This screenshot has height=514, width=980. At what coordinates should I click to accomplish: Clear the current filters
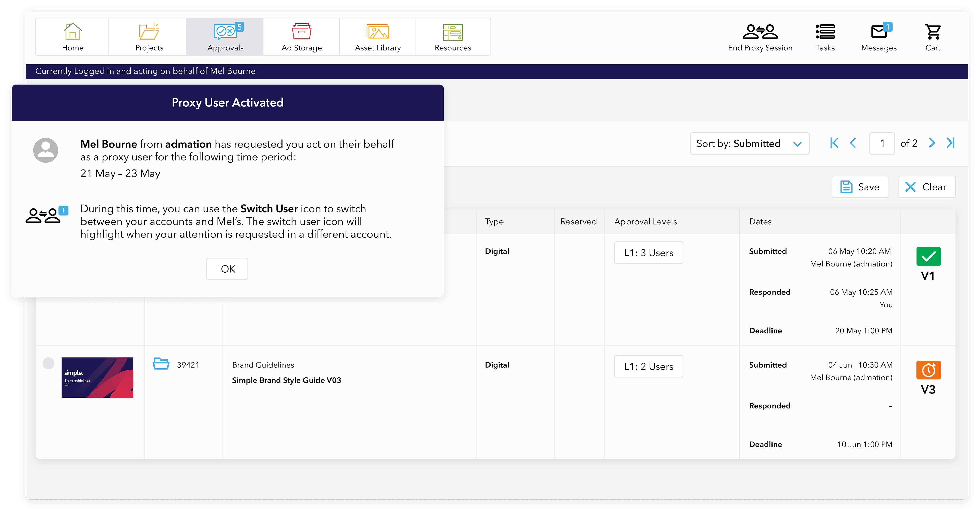926,187
